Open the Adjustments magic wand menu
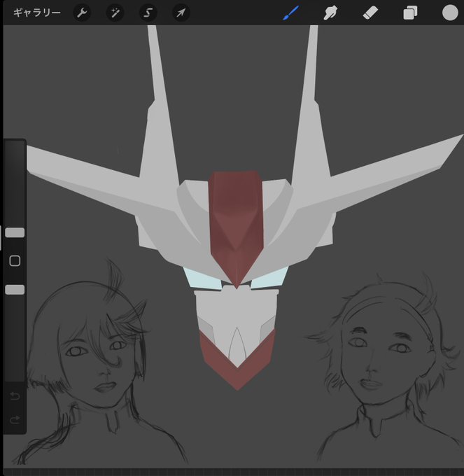 [x=115, y=13]
